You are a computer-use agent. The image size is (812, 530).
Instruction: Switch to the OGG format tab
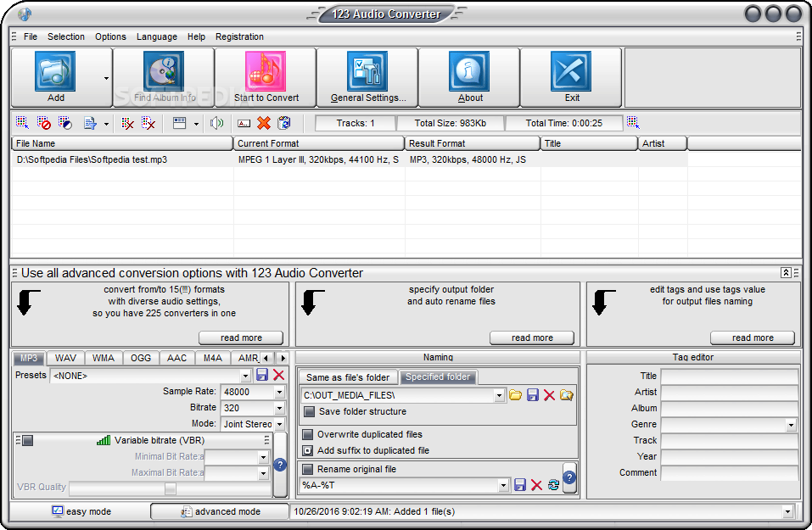pyautogui.click(x=141, y=358)
